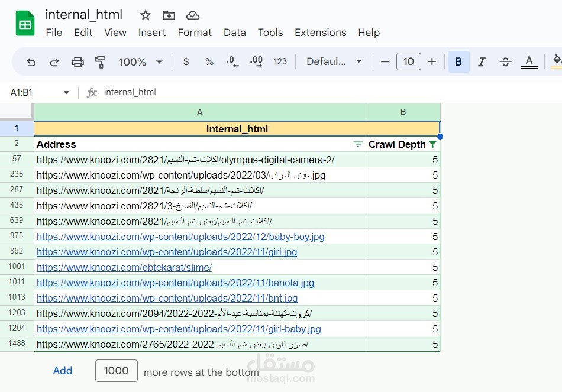The height and width of the screenshot is (392, 562).
Task: Open the Extensions menu
Action: (x=321, y=33)
